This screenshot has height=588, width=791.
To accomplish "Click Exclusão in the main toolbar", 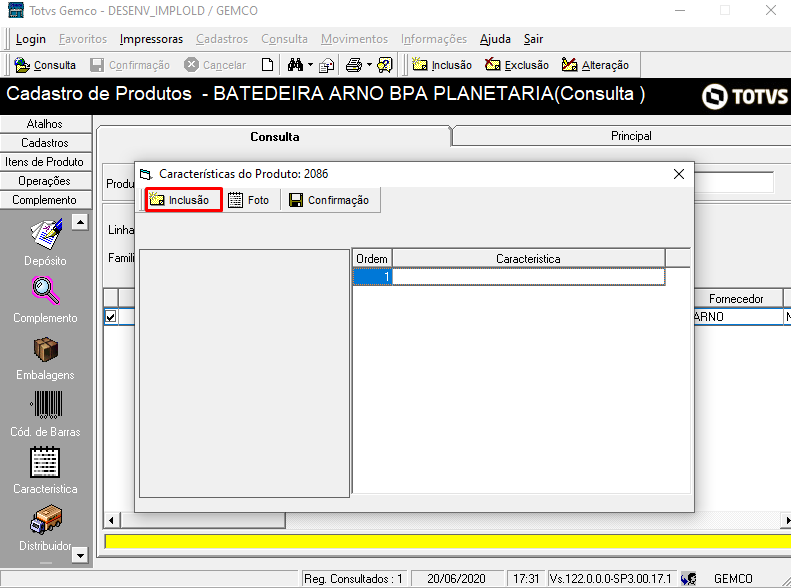I will coord(517,65).
